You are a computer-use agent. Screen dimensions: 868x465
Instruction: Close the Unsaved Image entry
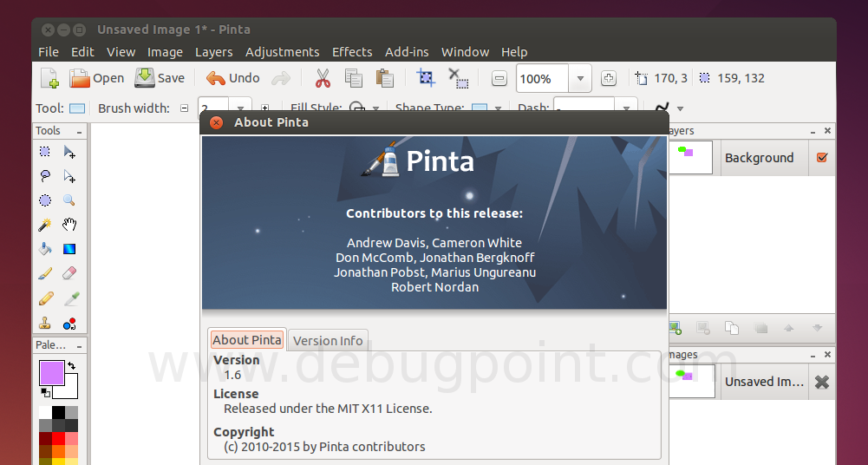(822, 382)
